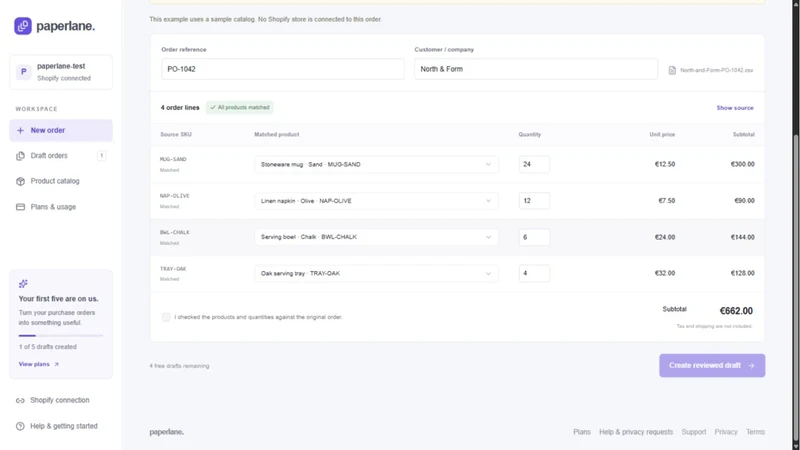Click the NAP-OLIVE source SKU
The height and width of the screenshot is (450, 800).
coord(174,196)
